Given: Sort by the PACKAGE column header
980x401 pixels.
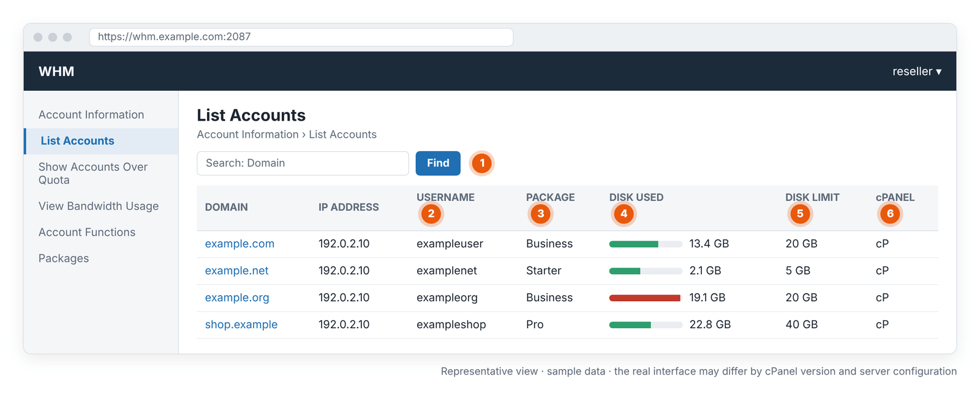Looking at the screenshot, I should click(550, 198).
